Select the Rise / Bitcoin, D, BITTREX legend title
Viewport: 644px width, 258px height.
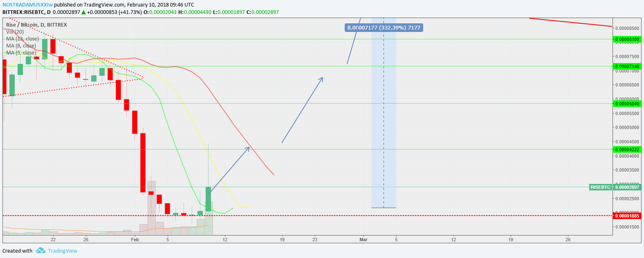(x=36, y=25)
